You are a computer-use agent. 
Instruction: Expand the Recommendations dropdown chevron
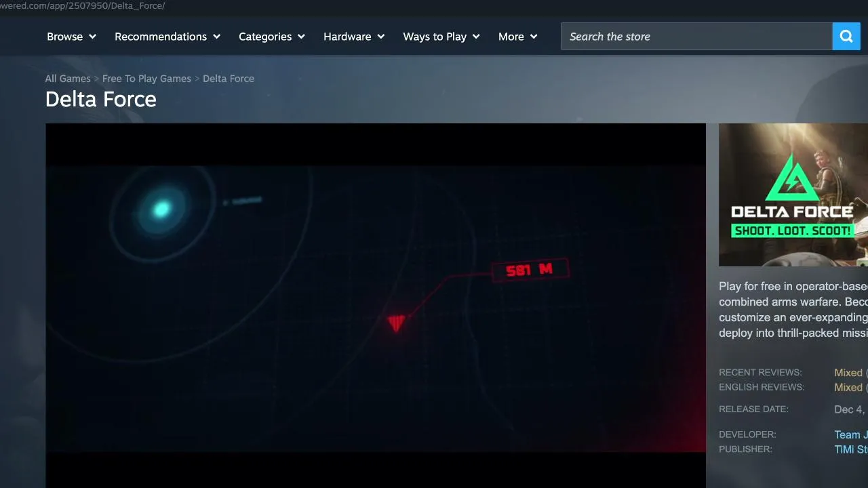(x=217, y=37)
